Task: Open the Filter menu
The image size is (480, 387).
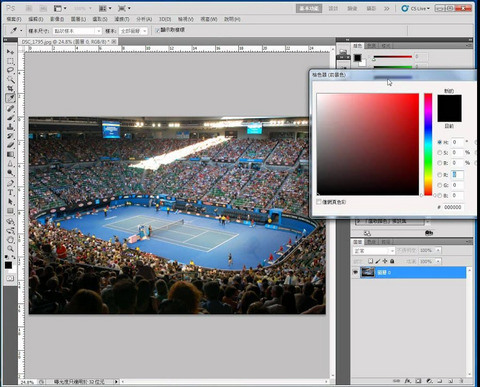Action: coord(122,19)
